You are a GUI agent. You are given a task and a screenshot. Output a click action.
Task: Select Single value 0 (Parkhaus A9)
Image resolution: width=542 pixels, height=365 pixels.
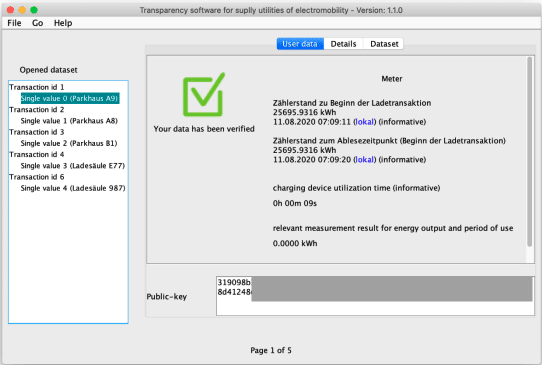[x=70, y=99]
